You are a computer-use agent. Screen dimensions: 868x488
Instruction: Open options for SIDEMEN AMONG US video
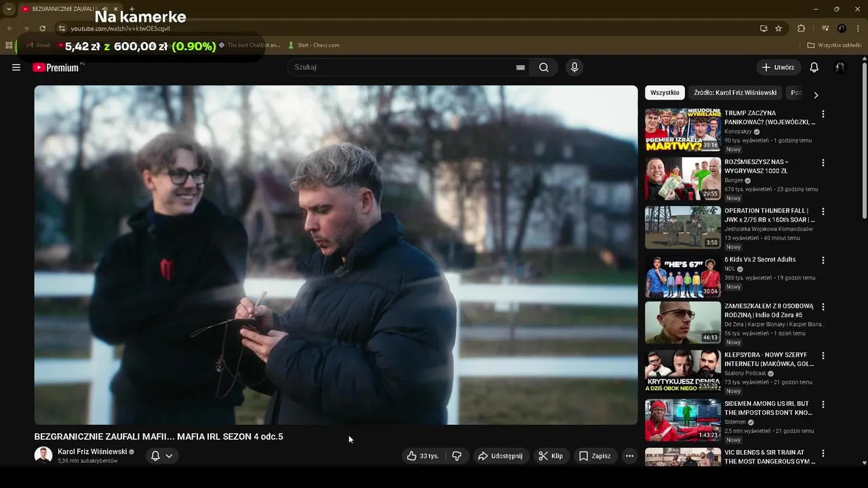[823, 404]
